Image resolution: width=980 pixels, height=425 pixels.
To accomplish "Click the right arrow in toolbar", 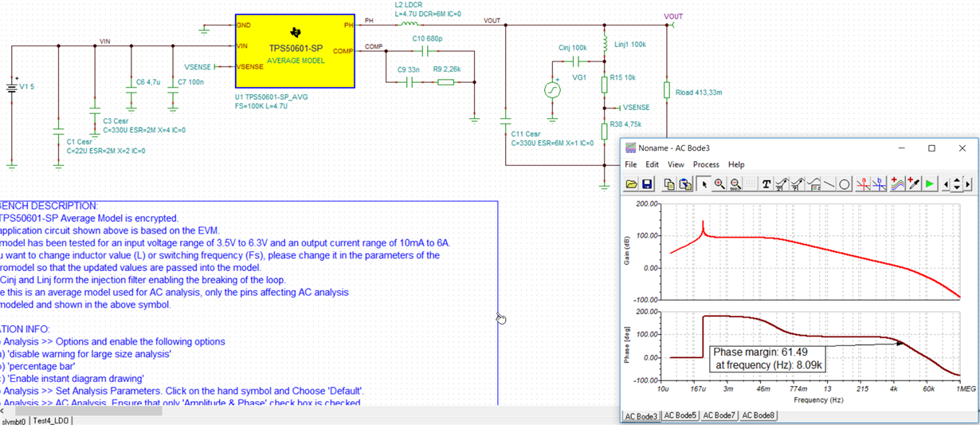I will [967, 184].
